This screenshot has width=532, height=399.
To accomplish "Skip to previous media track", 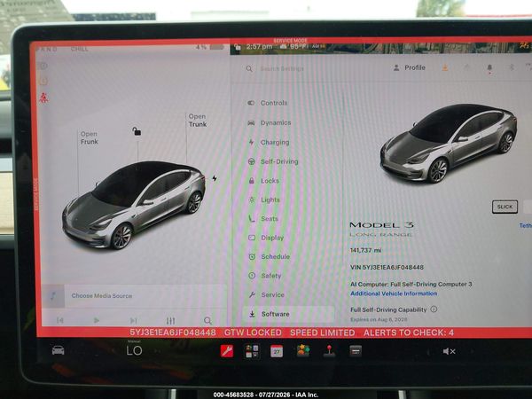I will pyautogui.click(x=60, y=320).
